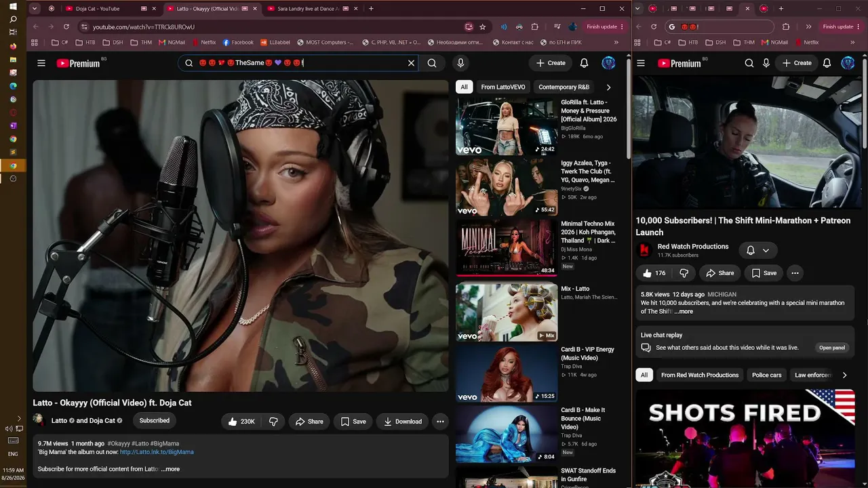The height and width of the screenshot is (488, 868).
Task: Open account avatar menu in left window
Action: click(x=608, y=63)
